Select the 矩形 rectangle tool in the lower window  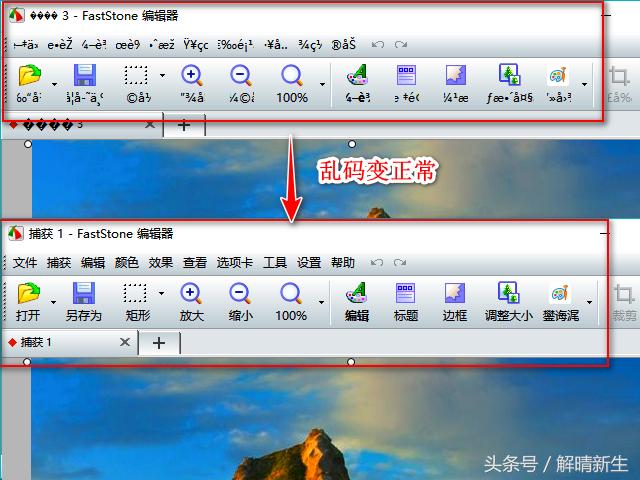(x=137, y=302)
